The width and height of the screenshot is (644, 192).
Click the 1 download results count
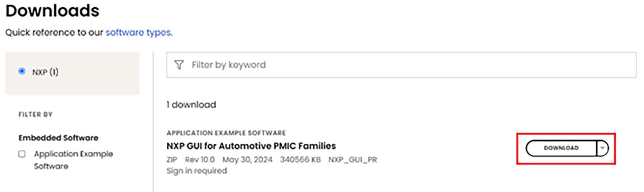[x=191, y=104]
